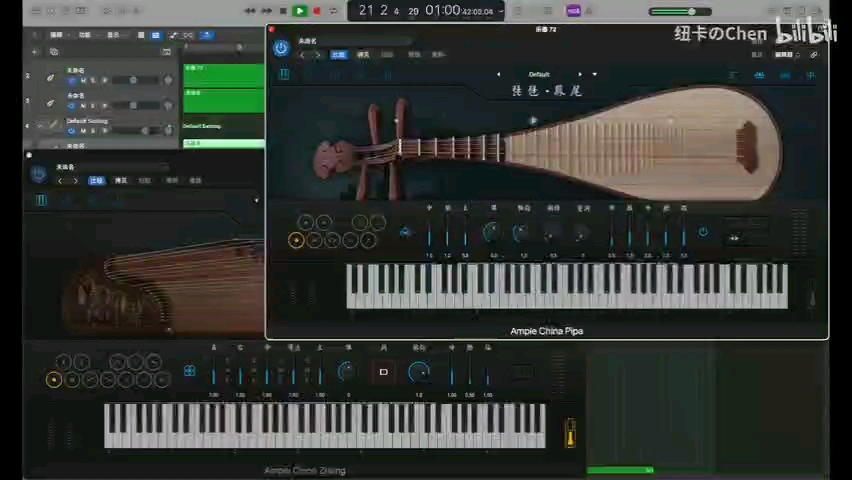Click pan knob on track 3
Image resolution: width=852 pixels, height=480 pixels.
pyautogui.click(x=168, y=105)
